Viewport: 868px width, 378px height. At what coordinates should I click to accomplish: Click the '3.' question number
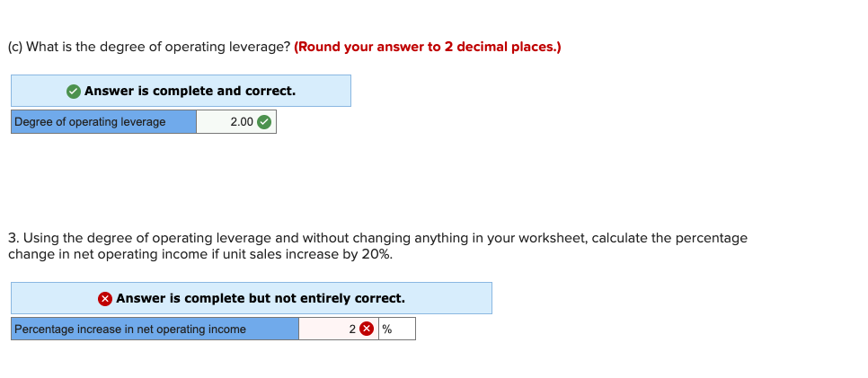(13, 239)
